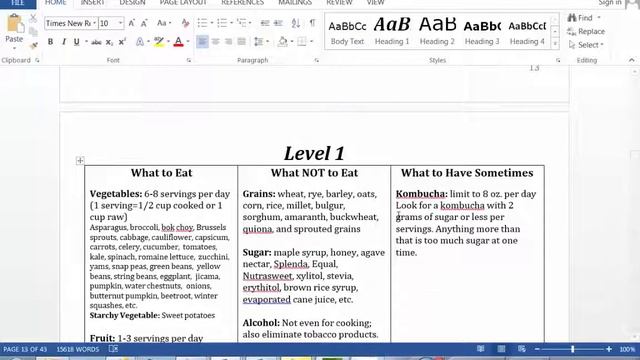Screen dimensions: 640x360
Task: Click the Multilevel List icon
Action: click(x=242, y=23)
